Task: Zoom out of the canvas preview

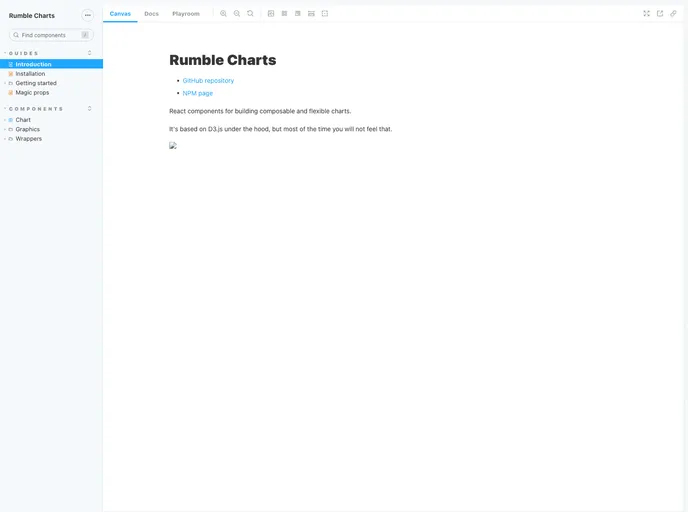Action: [237, 14]
